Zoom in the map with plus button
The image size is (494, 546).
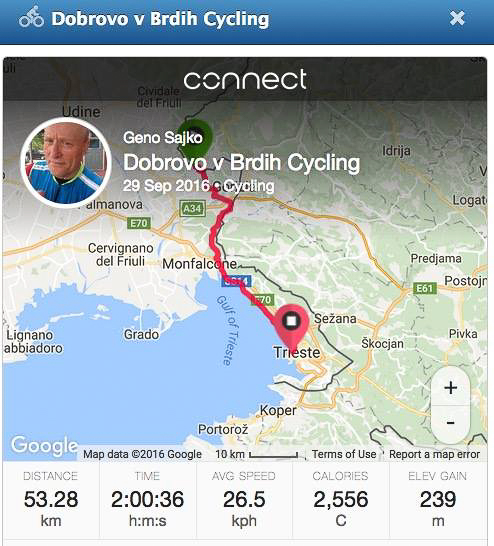click(450, 387)
